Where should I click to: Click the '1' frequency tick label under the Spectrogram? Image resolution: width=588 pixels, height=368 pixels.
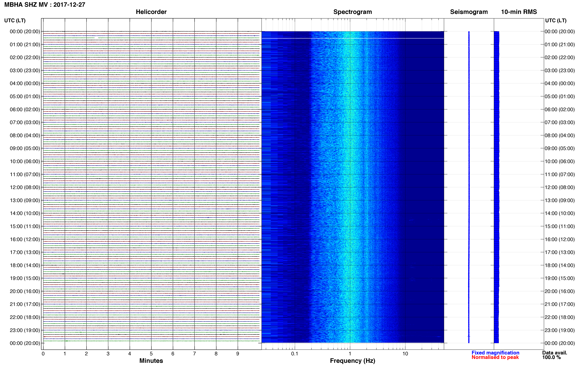click(350, 354)
